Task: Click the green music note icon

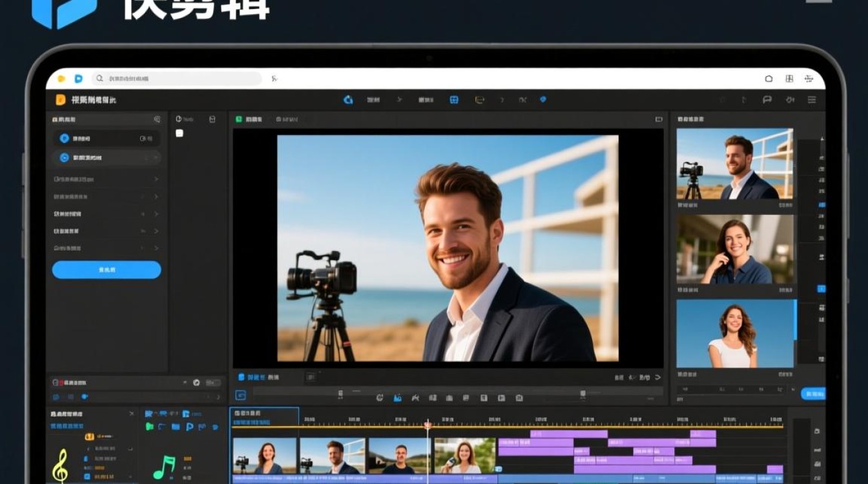Action: coord(164,467)
